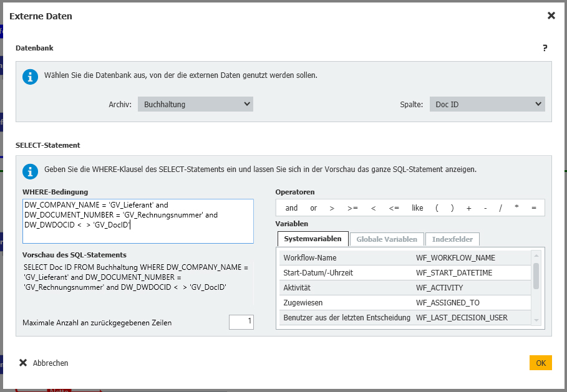
Task: Select the Systemvariablen tab
Action: click(313, 239)
